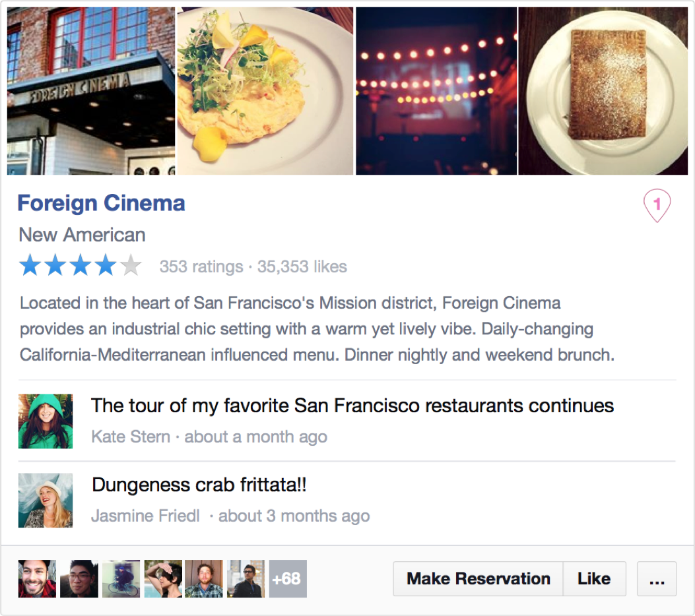Open the more options ellipsis menu

click(x=657, y=578)
